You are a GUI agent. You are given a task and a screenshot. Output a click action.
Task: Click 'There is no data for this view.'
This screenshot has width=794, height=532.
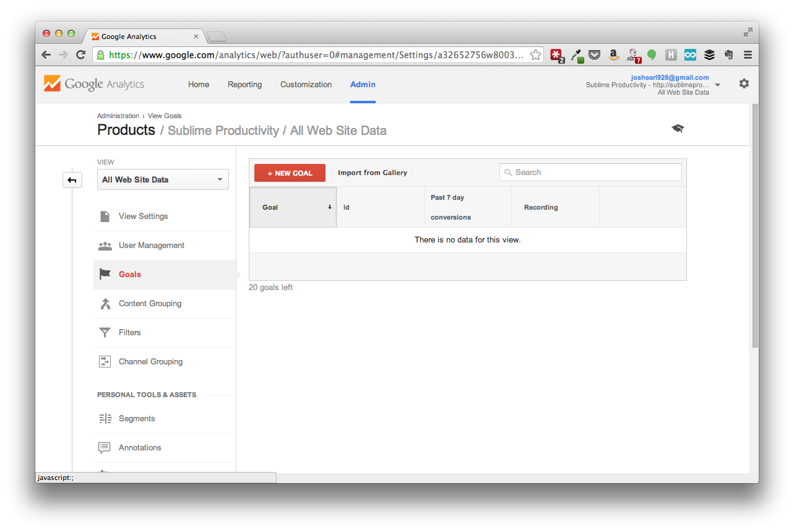[467, 240]
